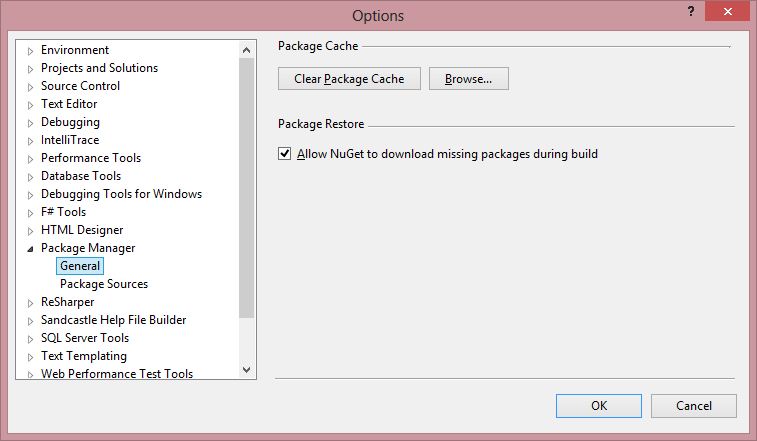Select Package Sources under Package Manager
The height and width of the screenshot is (441, 757).
104,284
